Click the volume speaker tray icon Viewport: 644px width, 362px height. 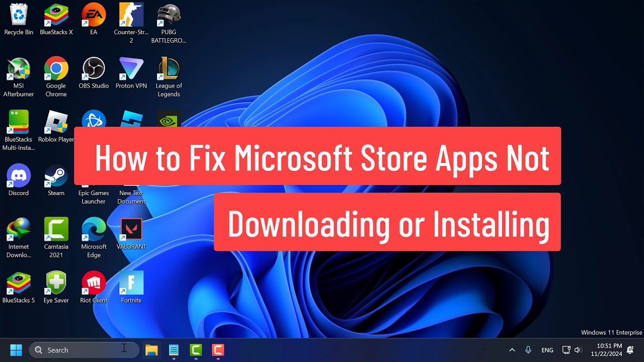578,350
